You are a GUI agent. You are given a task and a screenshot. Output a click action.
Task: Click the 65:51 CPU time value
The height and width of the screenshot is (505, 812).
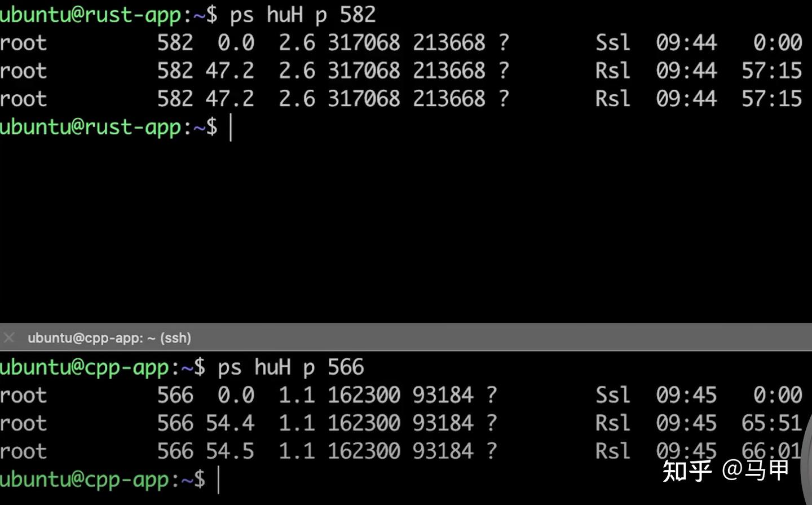tap(771, 423)
